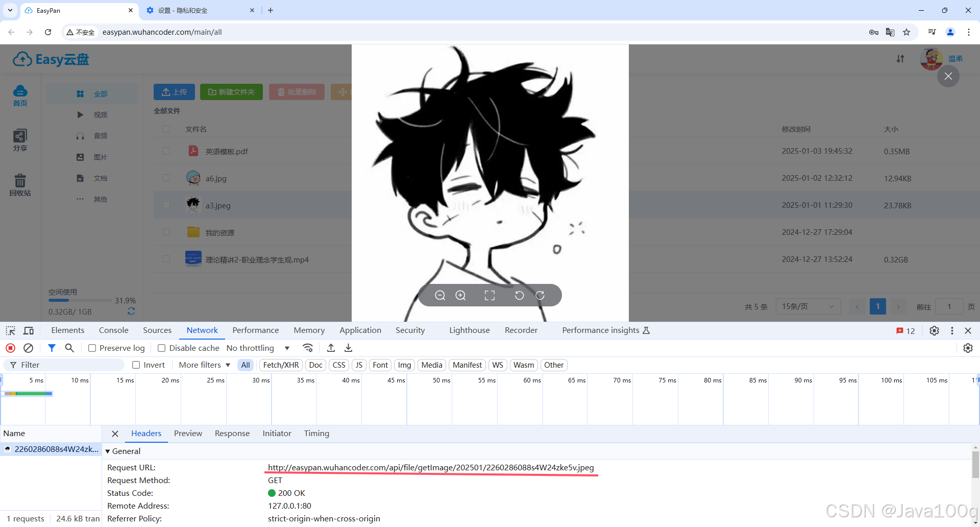Go to 首页 home sidebar icon
The width and height of the screenshot is (980, 527).
click(x=20, y=95)
